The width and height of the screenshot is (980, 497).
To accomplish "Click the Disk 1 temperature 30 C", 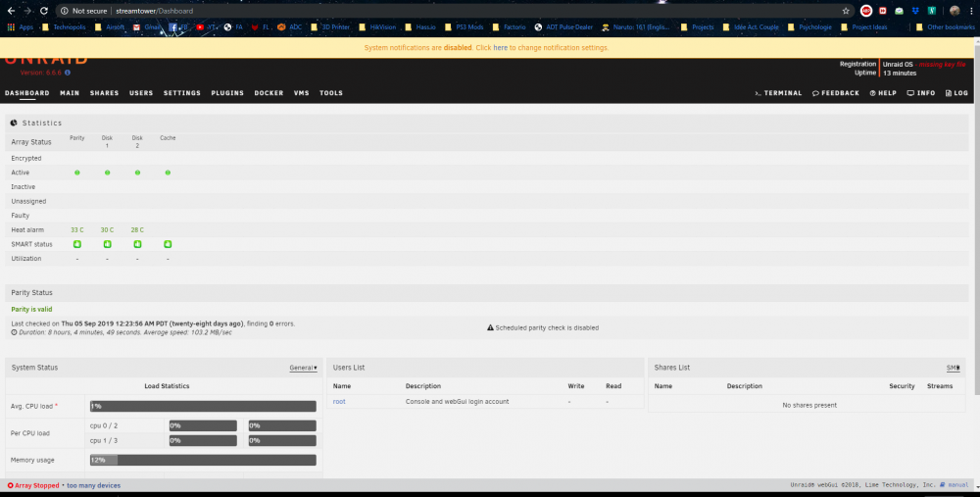I will [108, 230].
